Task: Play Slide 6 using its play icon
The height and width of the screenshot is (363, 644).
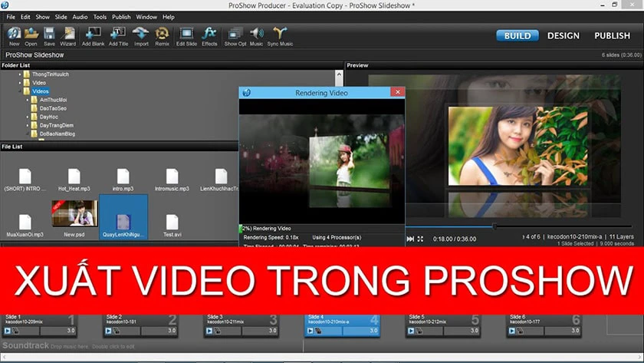Action: click(x=512, y=331)
